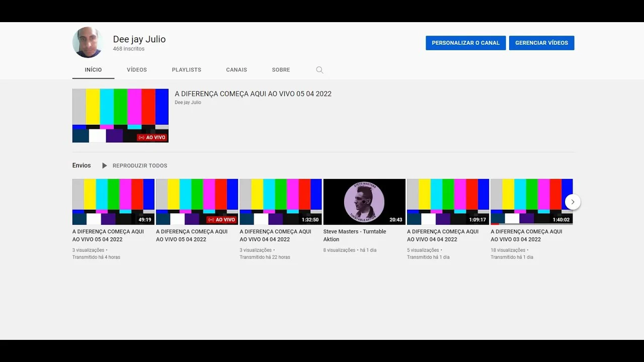644x362 pixels.
Task: Select the SOBRE tab
Action: (281, 70)
